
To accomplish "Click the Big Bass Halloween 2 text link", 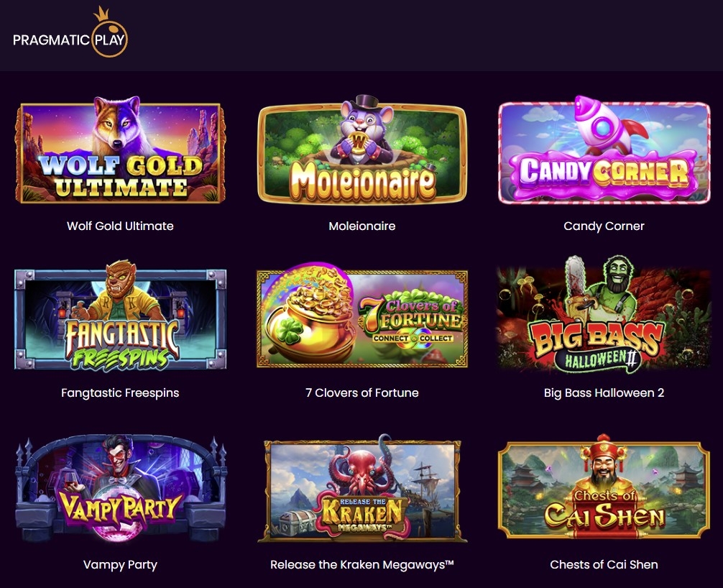I will tap(604, 393).
